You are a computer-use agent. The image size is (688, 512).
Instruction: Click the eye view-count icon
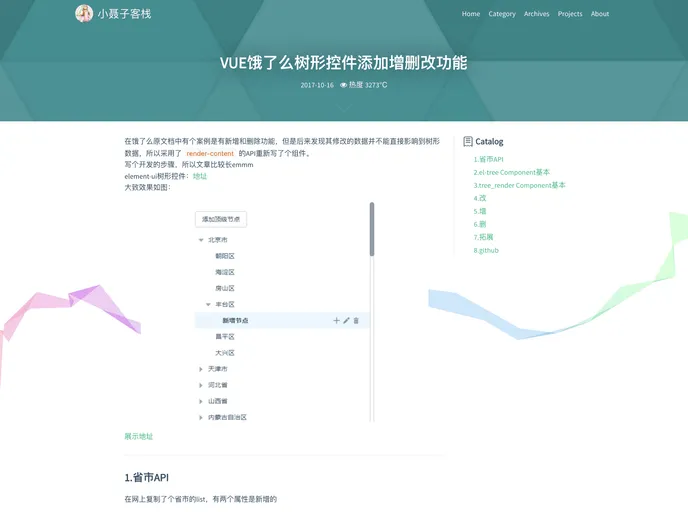pyautogui.click(x=344, y=85)
